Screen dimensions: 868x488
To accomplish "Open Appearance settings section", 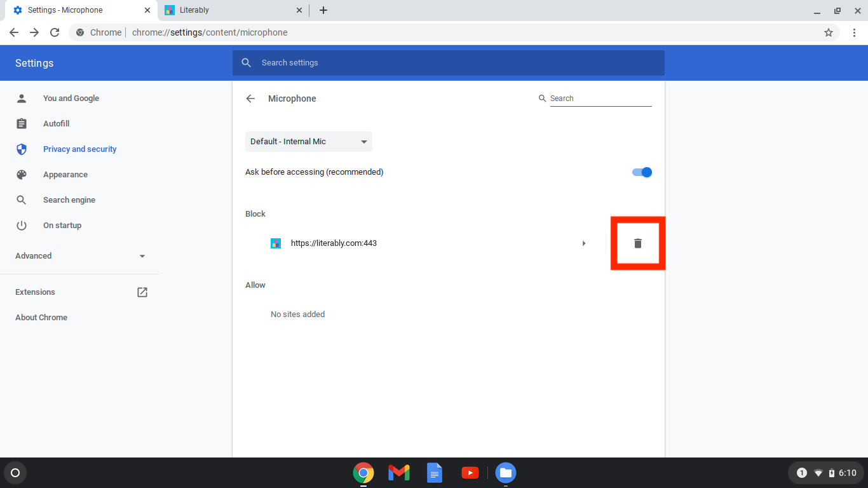I will [x=65, y=175].
